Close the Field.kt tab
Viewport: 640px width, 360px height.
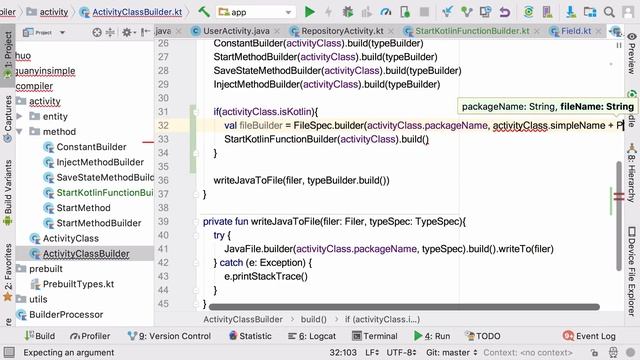click(599, 31)
